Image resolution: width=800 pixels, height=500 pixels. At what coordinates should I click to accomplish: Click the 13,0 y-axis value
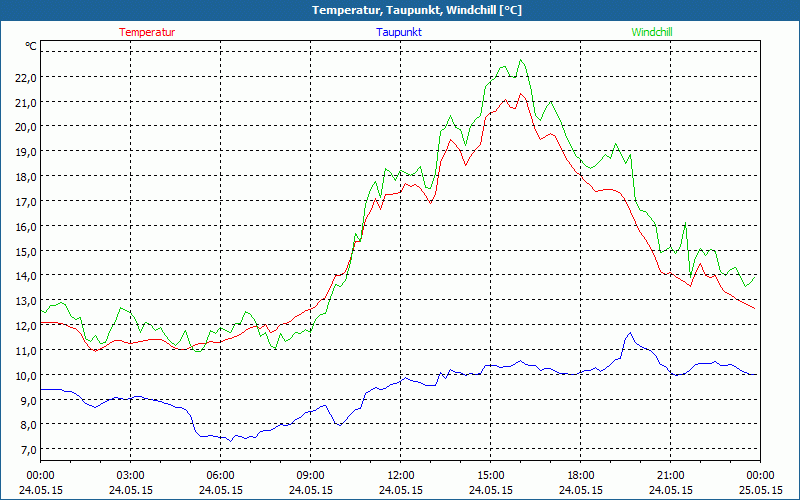(27, 301)
